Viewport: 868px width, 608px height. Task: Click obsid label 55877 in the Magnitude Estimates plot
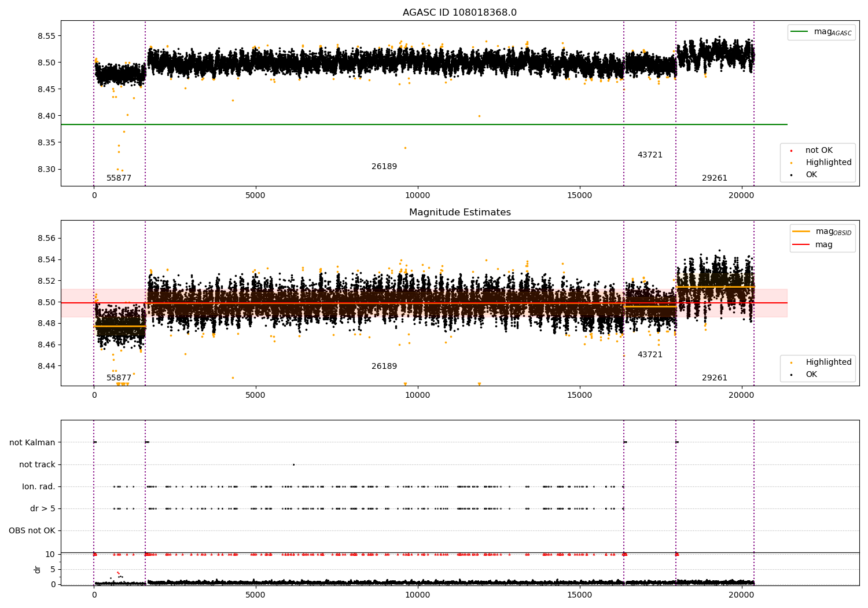coord(119,378)
